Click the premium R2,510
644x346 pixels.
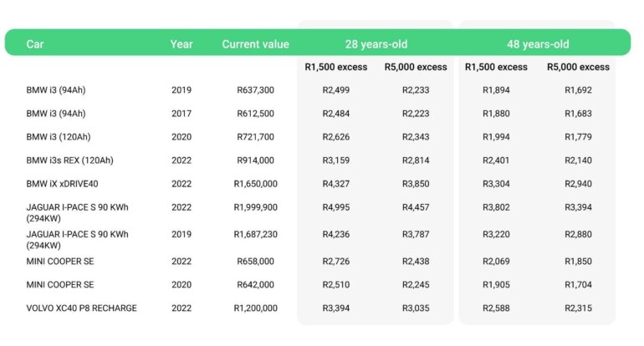[336, 284]
